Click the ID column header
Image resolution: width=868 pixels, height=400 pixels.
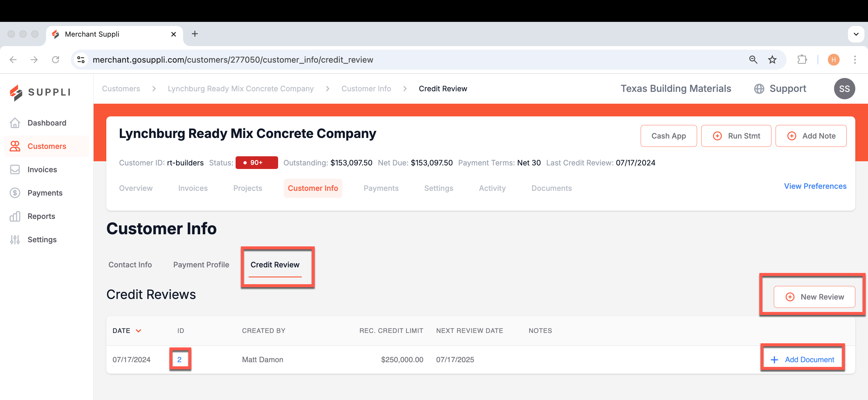[x=181, y=331]
